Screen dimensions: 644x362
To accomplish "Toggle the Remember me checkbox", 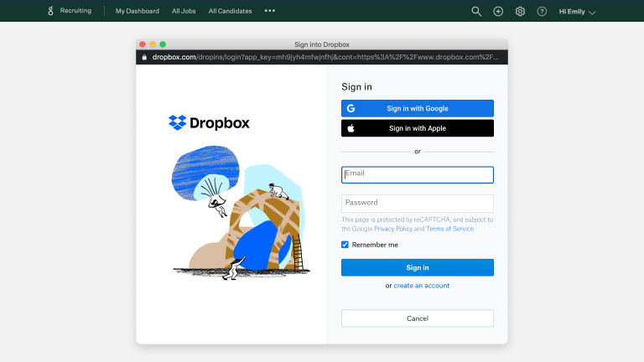I will coord(345,245).
